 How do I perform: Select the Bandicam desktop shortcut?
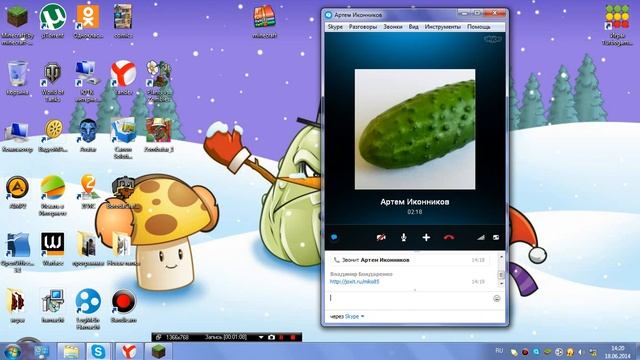(123, 306)
